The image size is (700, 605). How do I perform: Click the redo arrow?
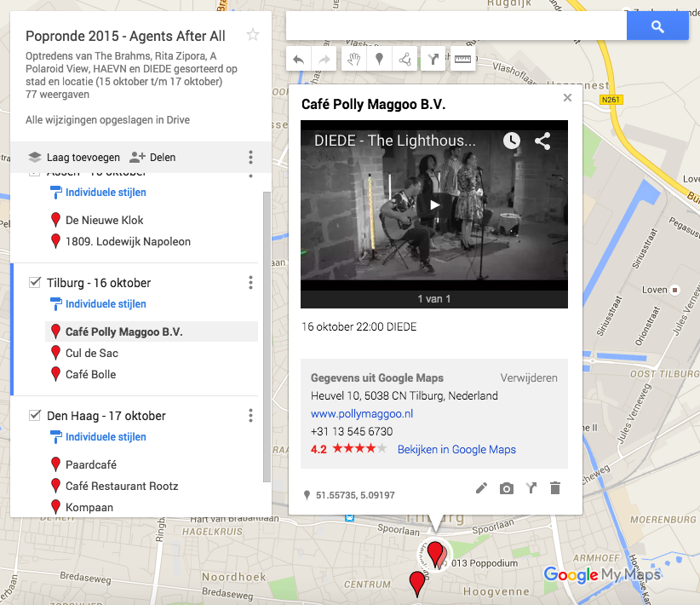pos(324,59)
